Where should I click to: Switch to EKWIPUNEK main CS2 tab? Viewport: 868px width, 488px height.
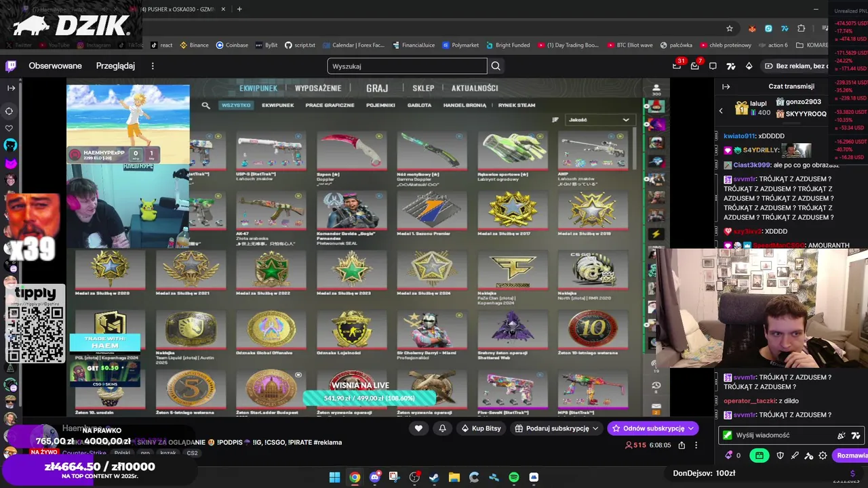(x=258, y=89)
